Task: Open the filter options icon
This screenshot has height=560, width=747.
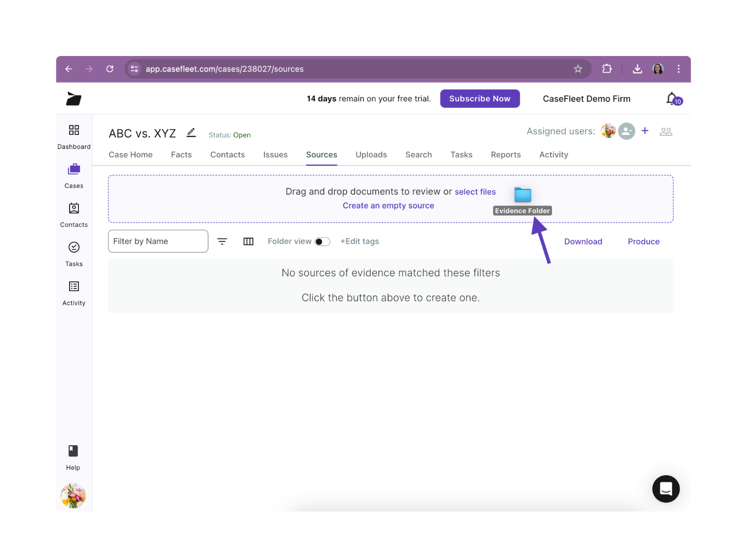Action: (x=222, y=241)
